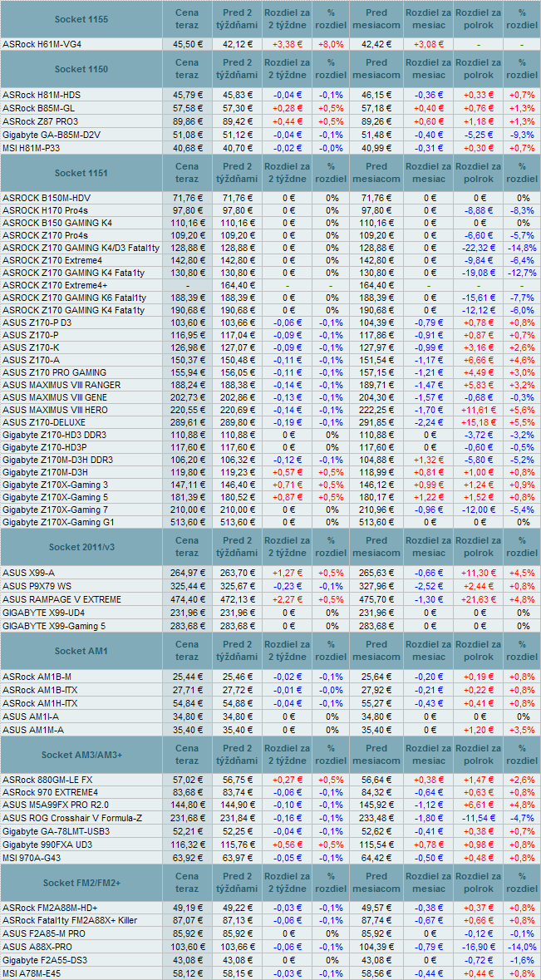Viewport: 541px width, 980px height.
Task: Select the Socket AM1 section header
Action: (81, 651)
